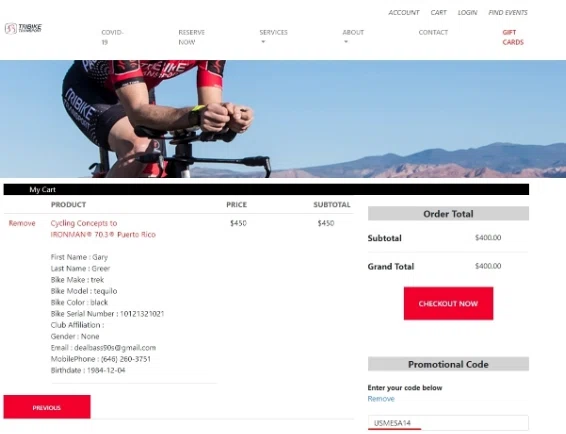Click the Checkout Now button

tap(448, 303)
